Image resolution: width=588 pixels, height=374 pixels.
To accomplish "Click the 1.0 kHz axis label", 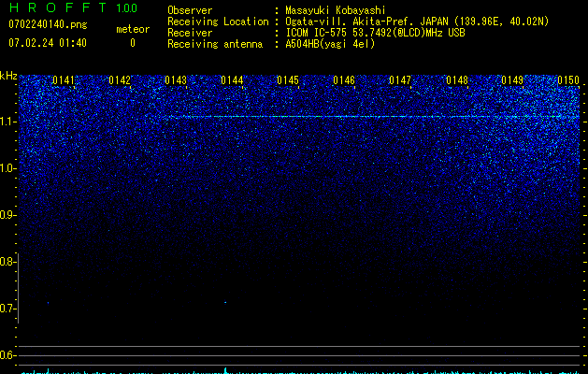I will tap(7, 168).
